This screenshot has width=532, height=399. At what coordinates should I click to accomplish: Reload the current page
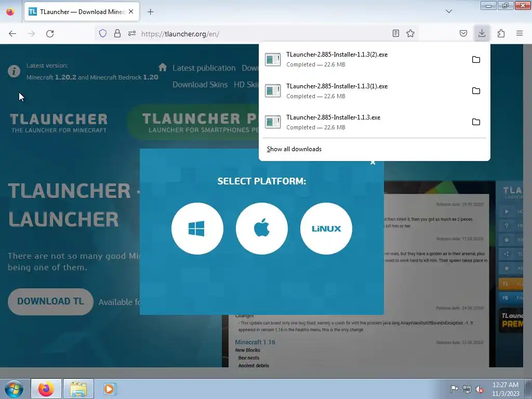pos(50,33)
